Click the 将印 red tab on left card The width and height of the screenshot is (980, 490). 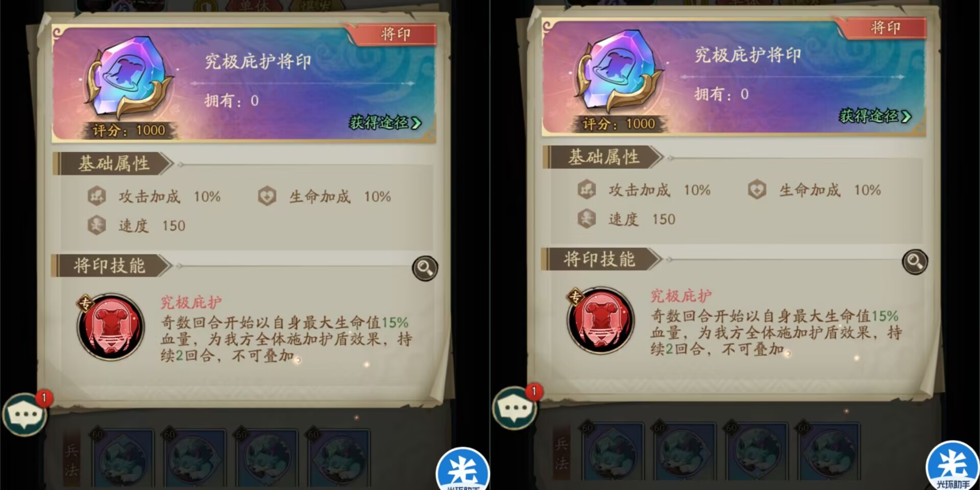click(395, 34)
